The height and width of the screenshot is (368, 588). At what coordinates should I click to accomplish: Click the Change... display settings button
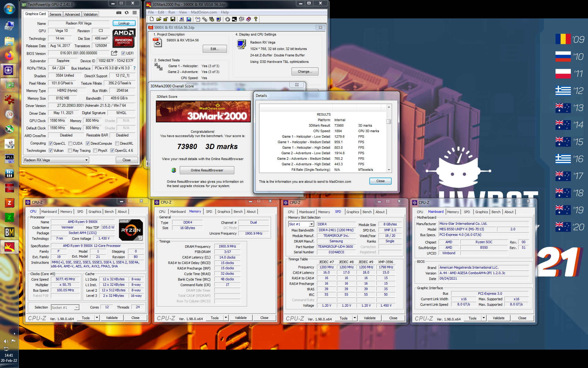coord(305,71)
